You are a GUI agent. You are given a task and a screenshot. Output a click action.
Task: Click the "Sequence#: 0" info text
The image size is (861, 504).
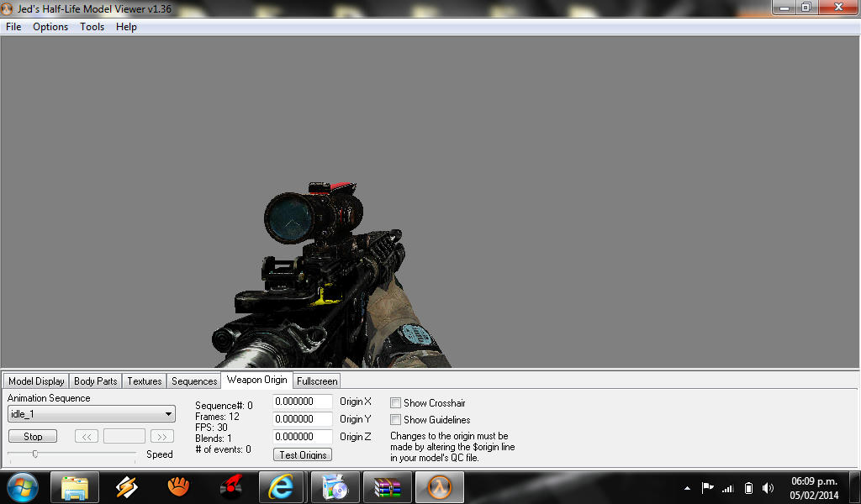(224, 406)
